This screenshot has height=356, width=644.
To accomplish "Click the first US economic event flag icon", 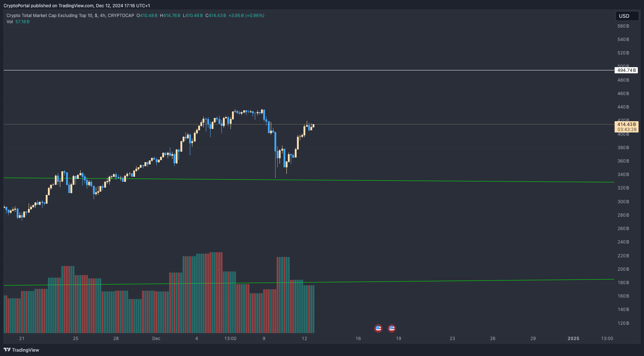I will tap(378, 328).
